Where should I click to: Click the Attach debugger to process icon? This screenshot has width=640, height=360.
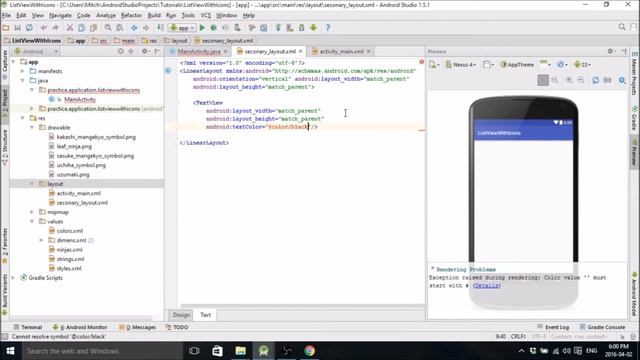click(x=237, y=28)
